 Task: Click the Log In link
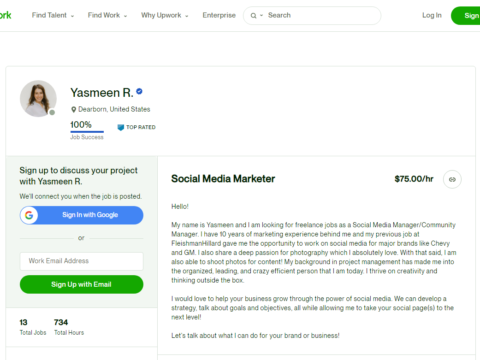(x=432, y=15)
